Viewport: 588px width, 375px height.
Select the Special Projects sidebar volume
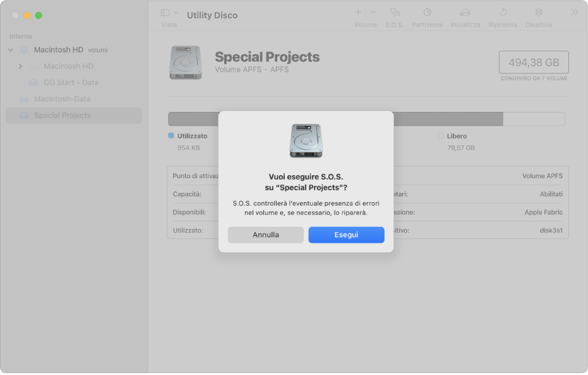[73, 115]
